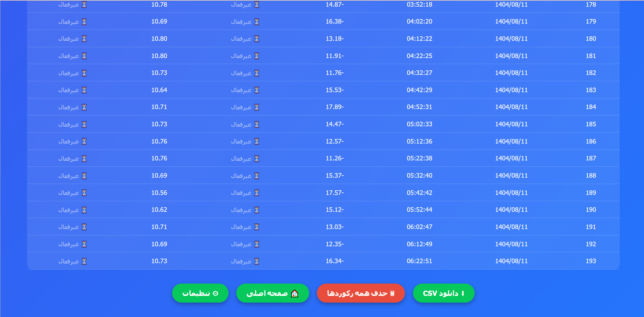This screenshot has width=644, height=317.
Task: Click the value 17.89- in row 184
Action: click(334, 107)
